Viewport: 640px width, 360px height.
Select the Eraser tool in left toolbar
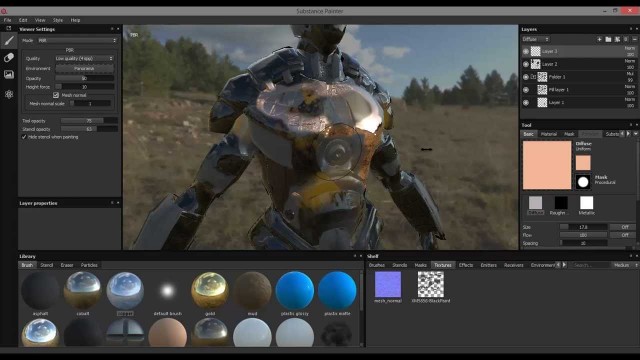tap(9, 57)
